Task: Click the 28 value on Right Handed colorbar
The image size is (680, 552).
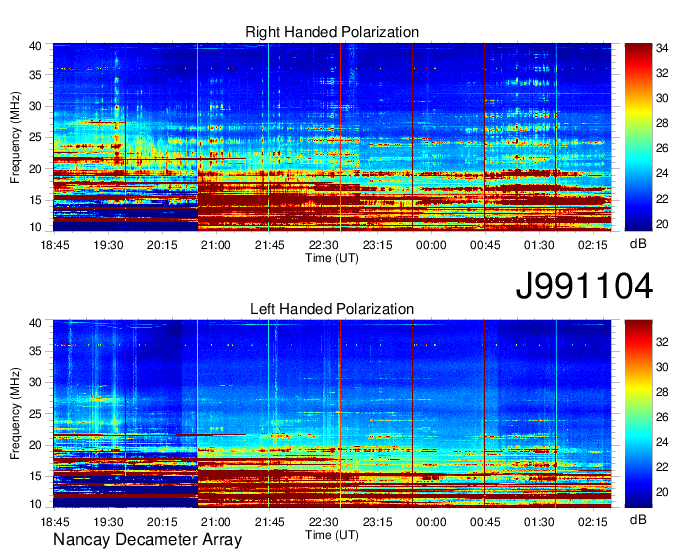Action: (662, 123)
